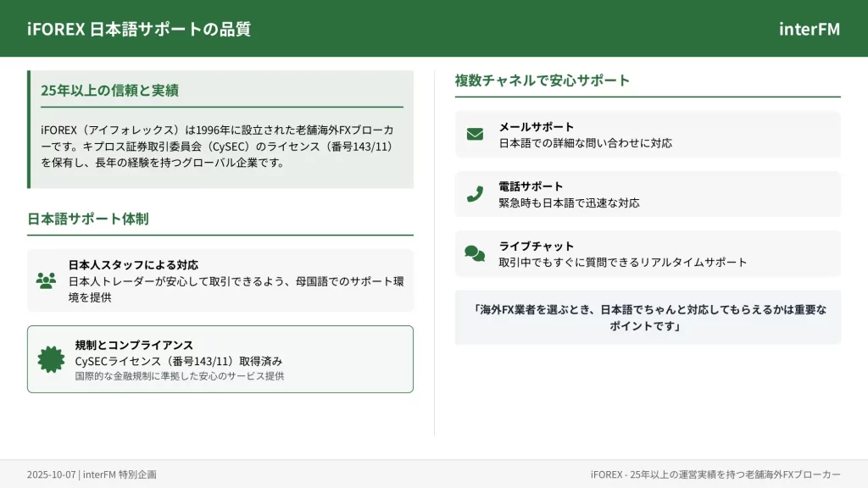
Task: Open the '規制とコンプライアンス' card title
Action: coord(134,345)
